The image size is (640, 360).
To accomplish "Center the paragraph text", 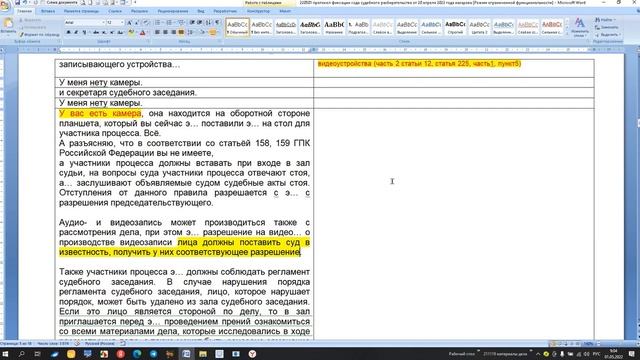I will (x=165, y=32).
